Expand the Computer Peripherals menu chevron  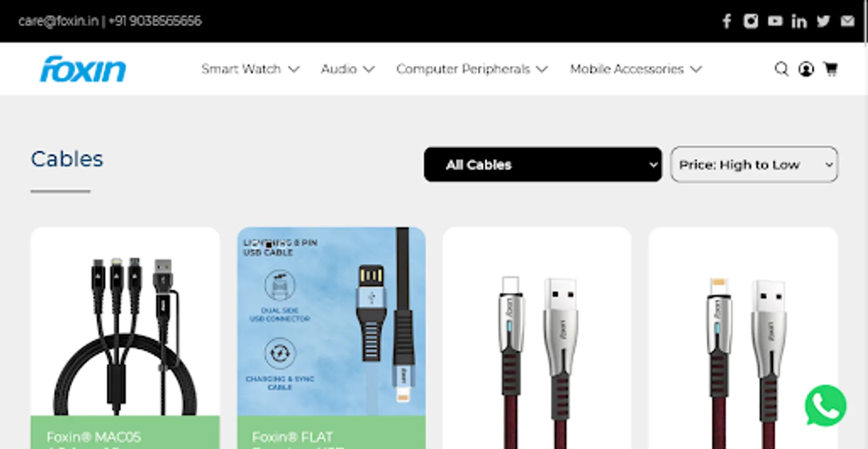pos(542,69)
